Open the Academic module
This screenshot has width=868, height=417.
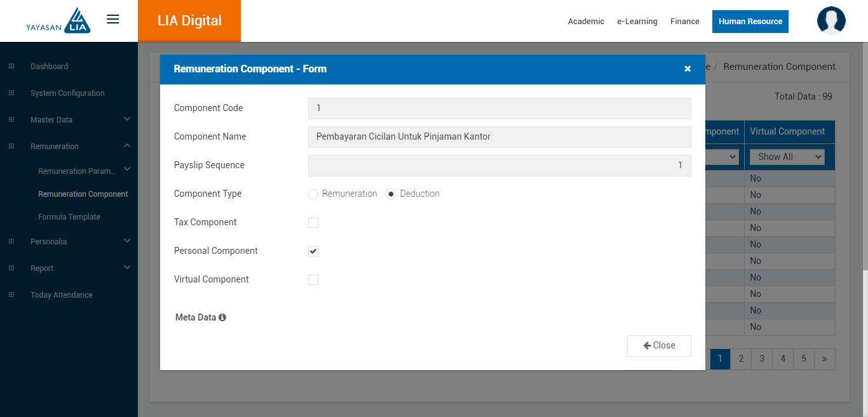586,22
